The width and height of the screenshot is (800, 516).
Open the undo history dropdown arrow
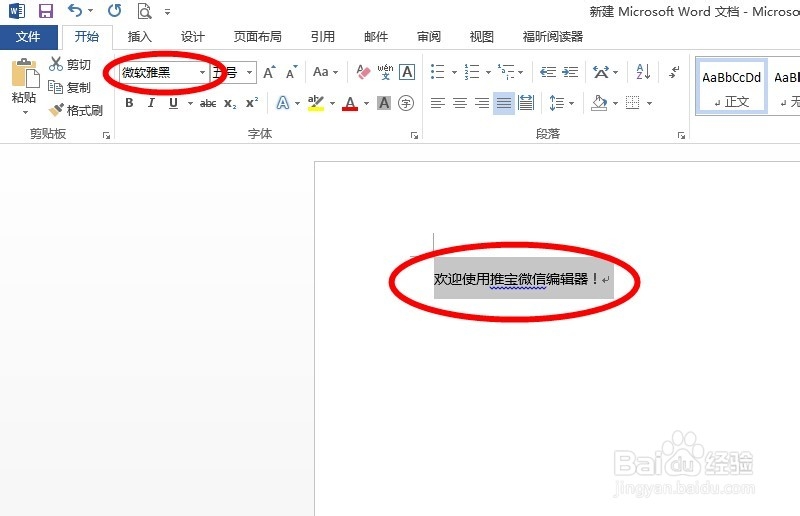coord(91,11)
